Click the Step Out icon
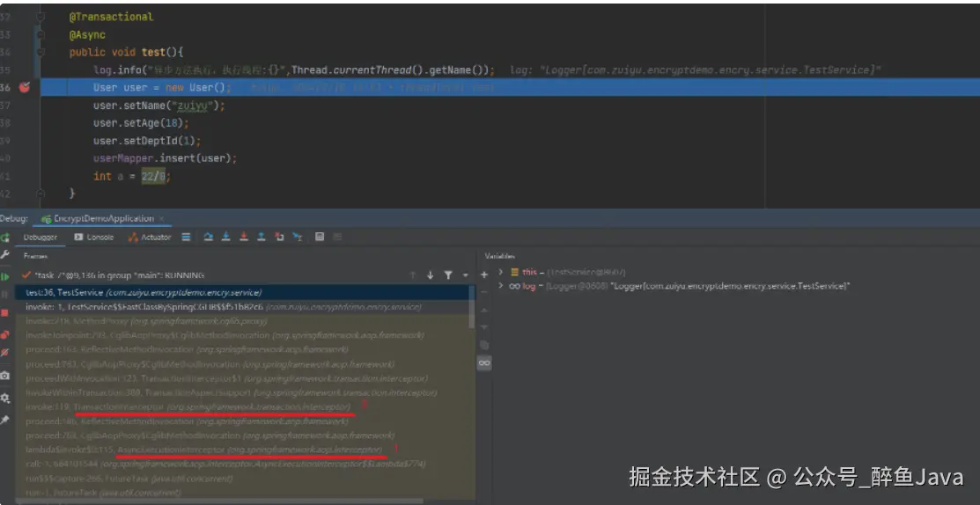The image size is (980, 505). click(x=262, y=238)
